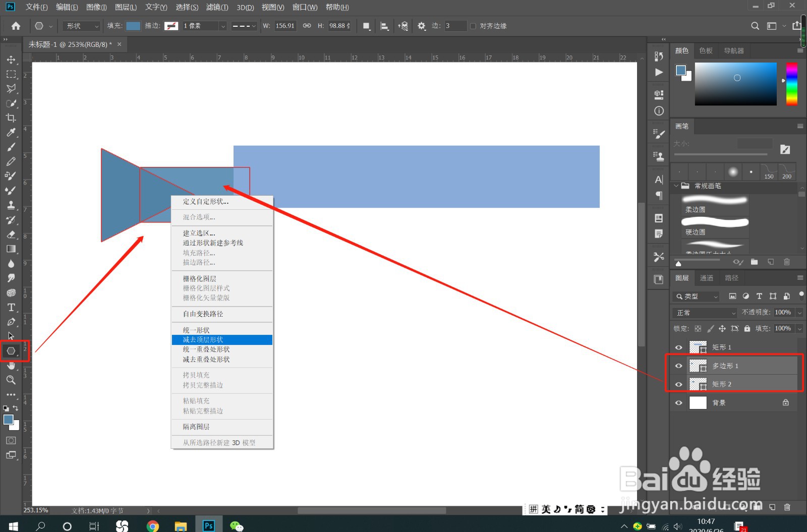Image resolution: width=807 pixels, height=532 pixels.
Task: Select the Polygonal Lasso tool
Action: (11, 89)
